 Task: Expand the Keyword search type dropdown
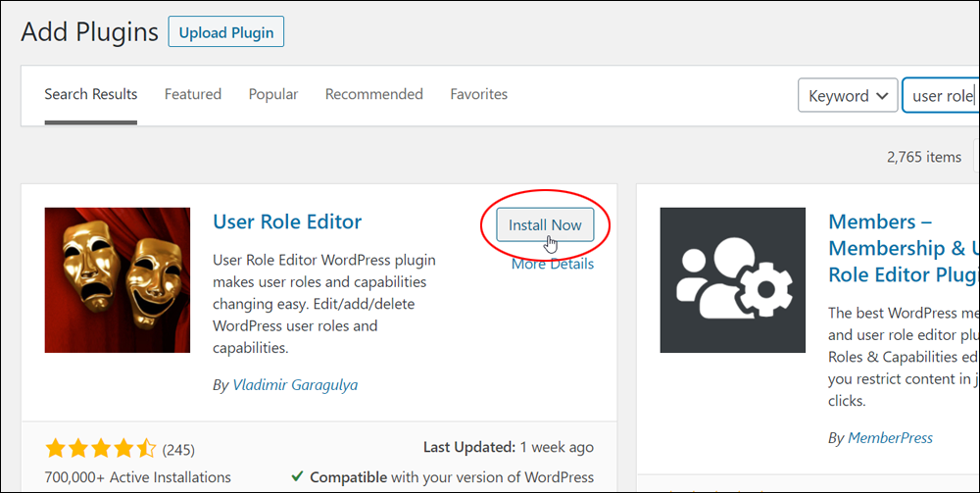[848, 96]
